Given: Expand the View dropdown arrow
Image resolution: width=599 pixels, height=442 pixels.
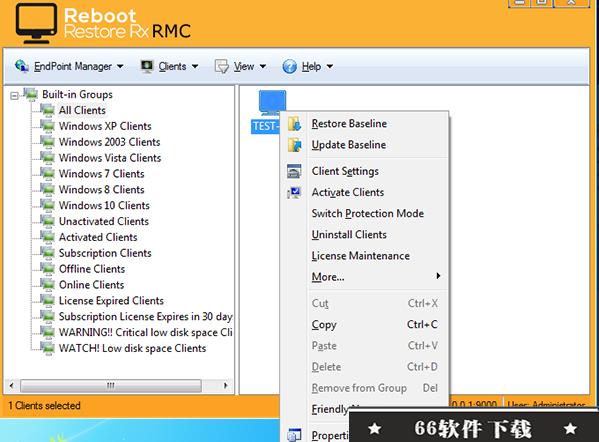Looking at the screenshot, I should [263, 66].
